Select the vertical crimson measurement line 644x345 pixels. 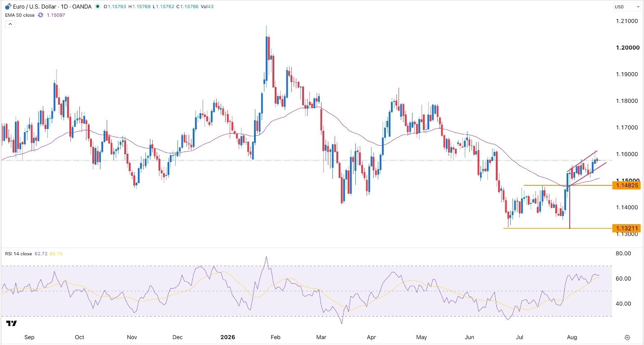[570, 207]
